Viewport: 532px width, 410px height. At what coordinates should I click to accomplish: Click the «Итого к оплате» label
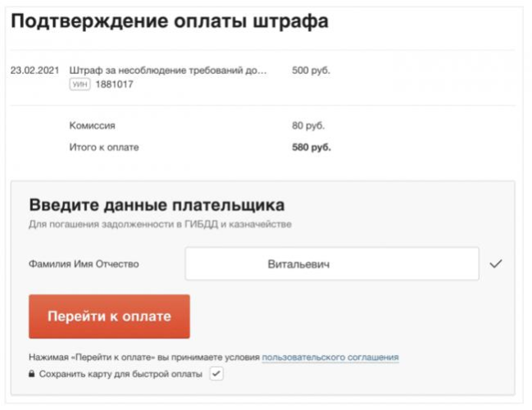(x=104, y=148)
